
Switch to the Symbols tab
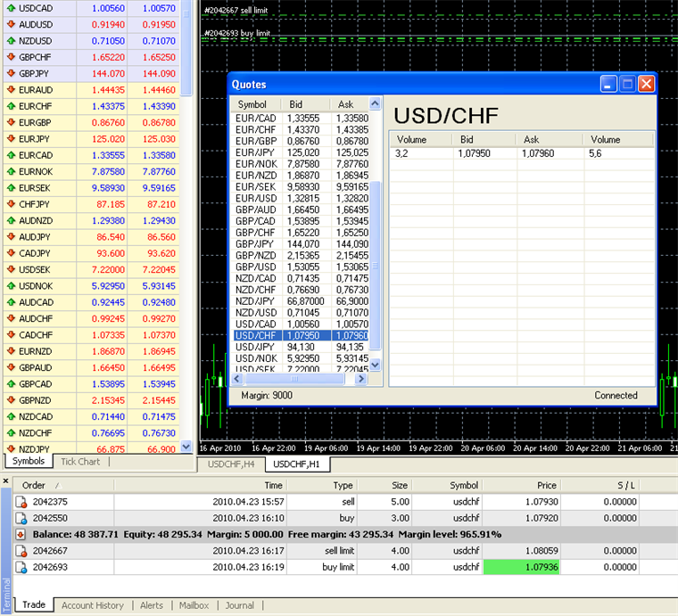pos(29,461)
